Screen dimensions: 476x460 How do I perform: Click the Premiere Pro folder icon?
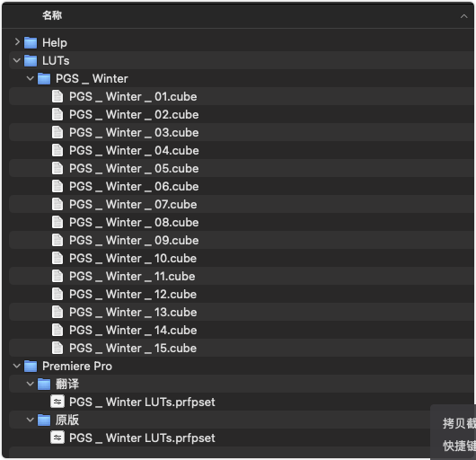point(31,367)
